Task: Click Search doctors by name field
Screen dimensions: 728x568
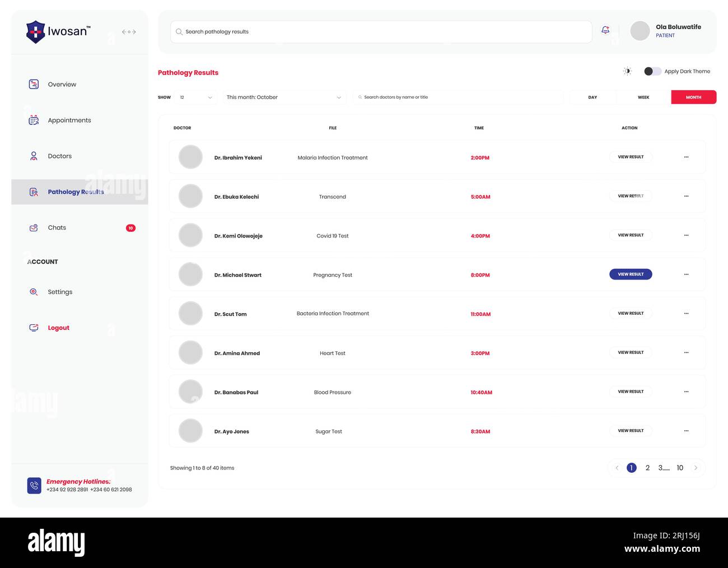Action: [458, 97]
